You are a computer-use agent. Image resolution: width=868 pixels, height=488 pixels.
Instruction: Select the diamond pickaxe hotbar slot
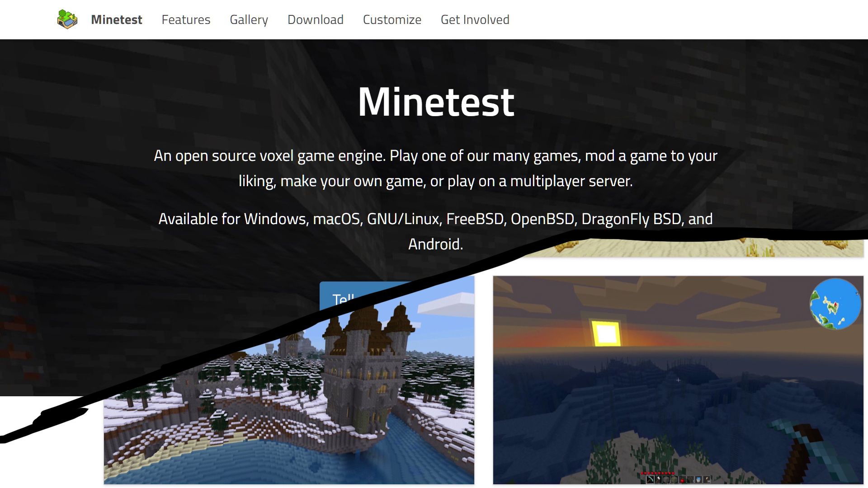(650, 479)
